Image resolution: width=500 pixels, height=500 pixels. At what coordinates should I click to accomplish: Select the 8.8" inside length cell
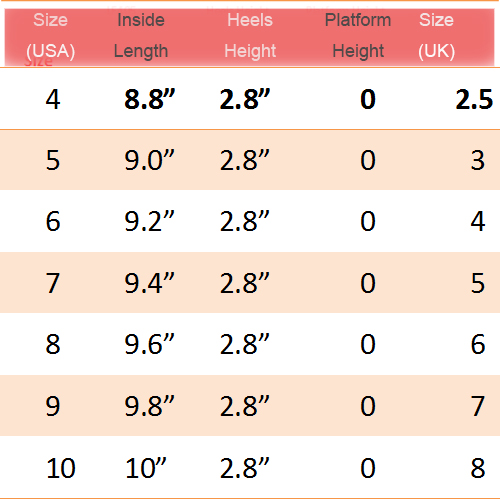(x=150, y=99)
